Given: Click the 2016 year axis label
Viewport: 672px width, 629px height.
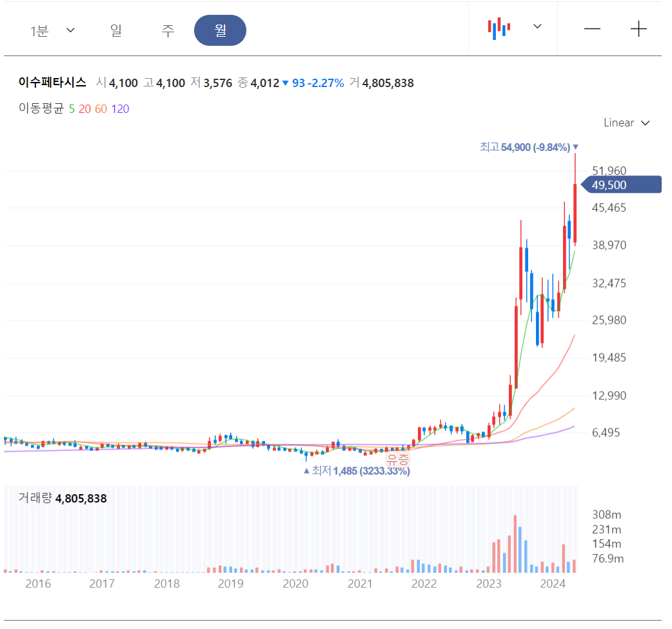Looking at the screenshot, I should click(x=38, y=584).
